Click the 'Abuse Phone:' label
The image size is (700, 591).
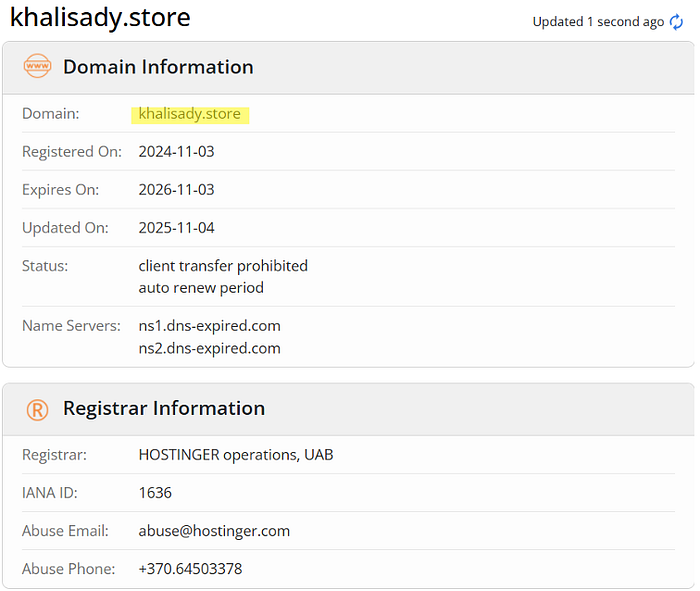point(69,569)
